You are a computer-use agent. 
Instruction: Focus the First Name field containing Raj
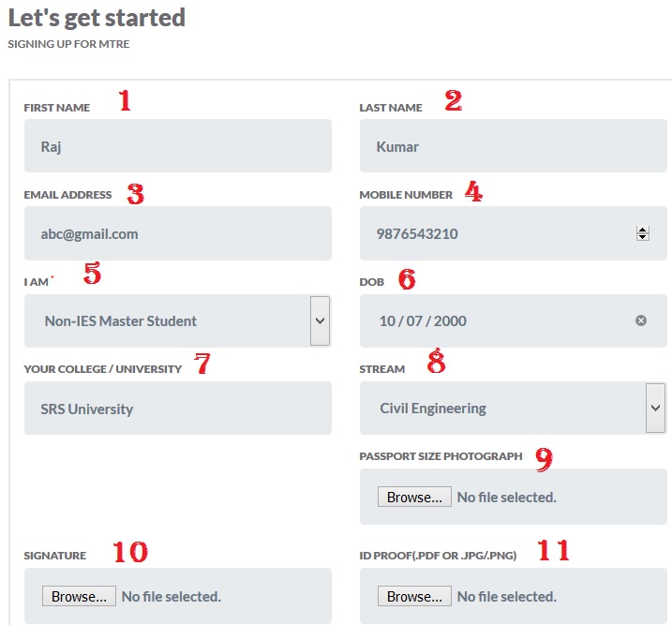[x=177, y=146]
